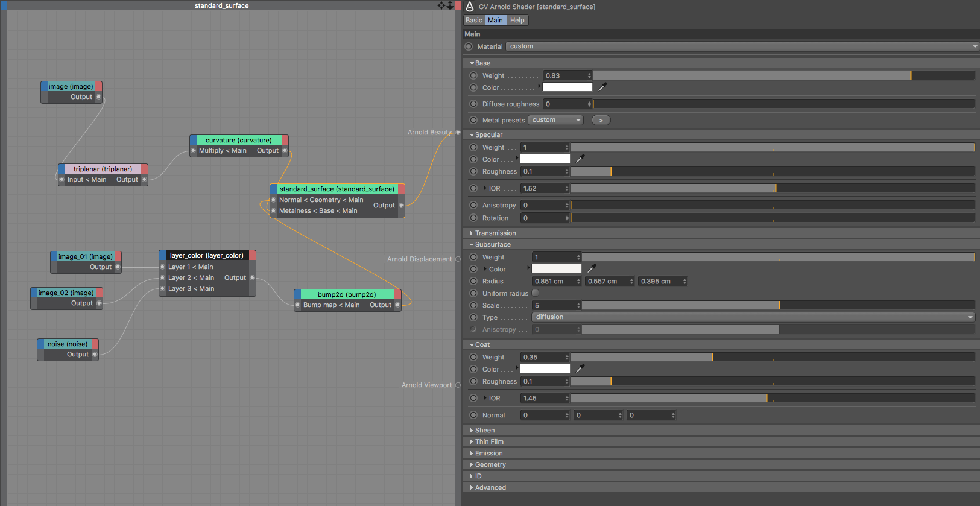Collapse the Specular section

coord(472,134)
